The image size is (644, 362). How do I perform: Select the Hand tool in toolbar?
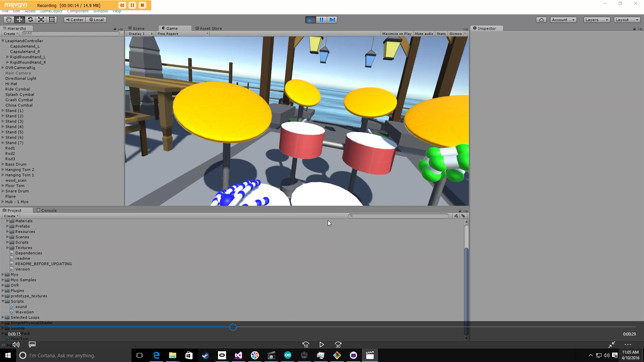click(x=9, y=20)
